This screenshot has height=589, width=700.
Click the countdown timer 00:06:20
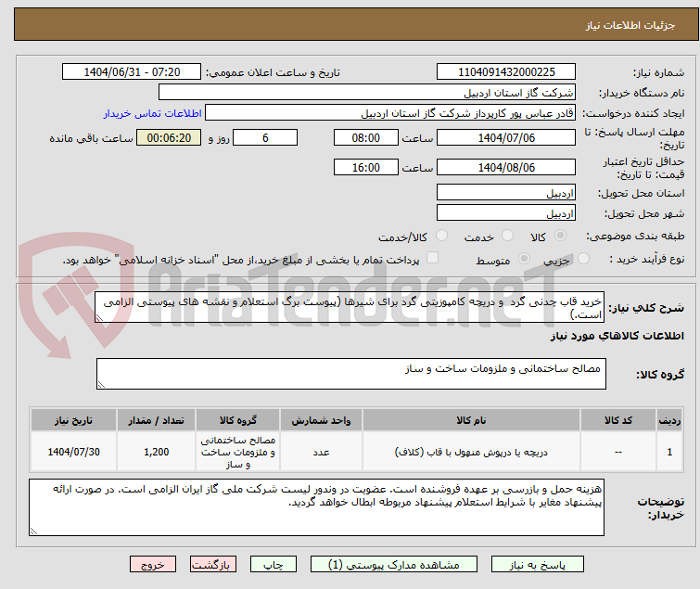(x=169, y=137)
